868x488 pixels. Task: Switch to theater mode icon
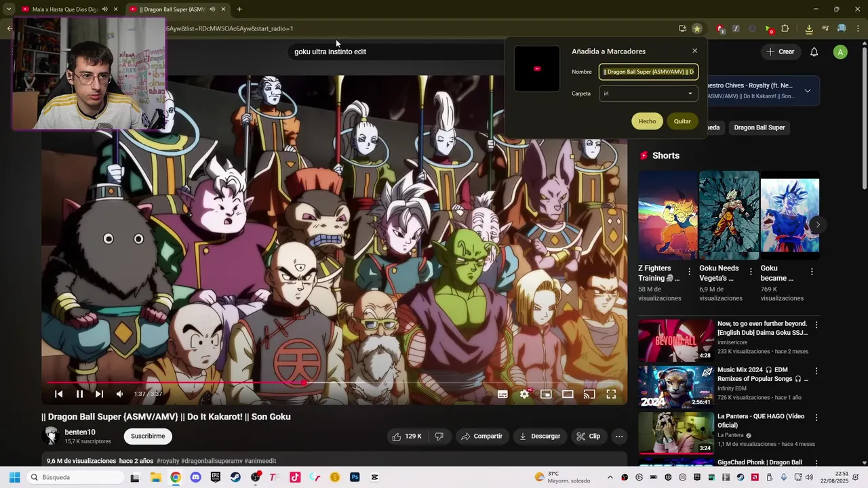coord(568,394)
